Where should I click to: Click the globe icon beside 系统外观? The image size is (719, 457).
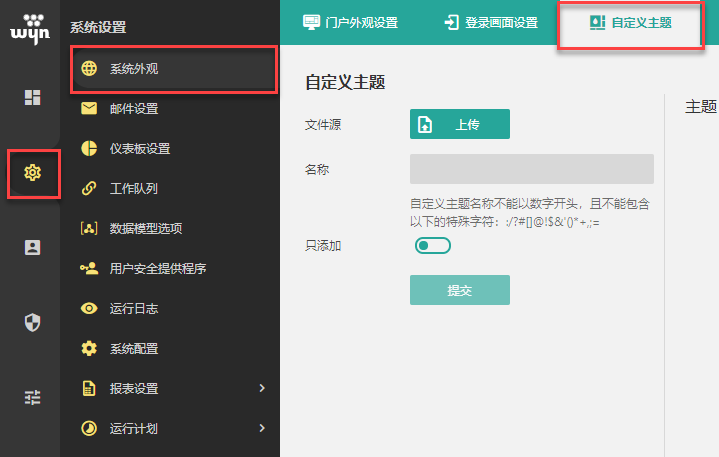click(89, 68)
